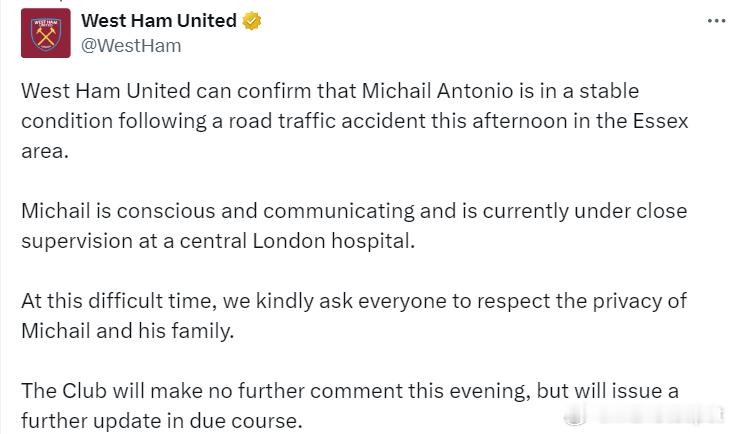Click the name "Michail Antonio" in the statement
Image resolution: width=731 pixels, height=434 pixels.
point(437,90)
